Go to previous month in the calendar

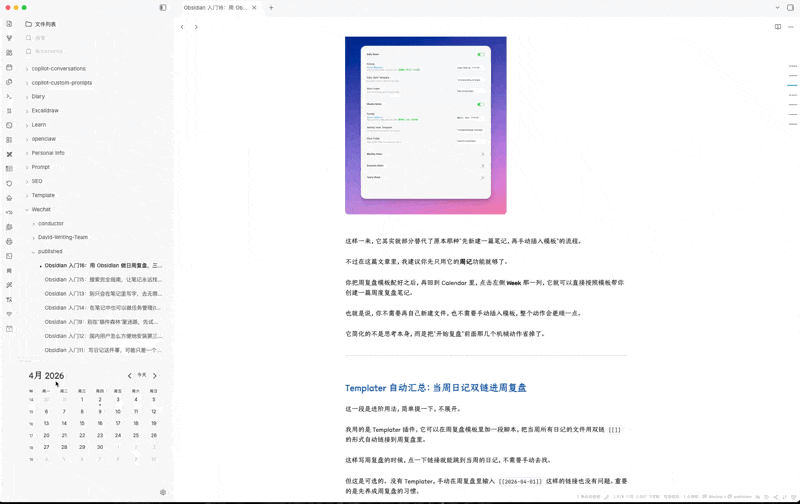pos(129,376)
